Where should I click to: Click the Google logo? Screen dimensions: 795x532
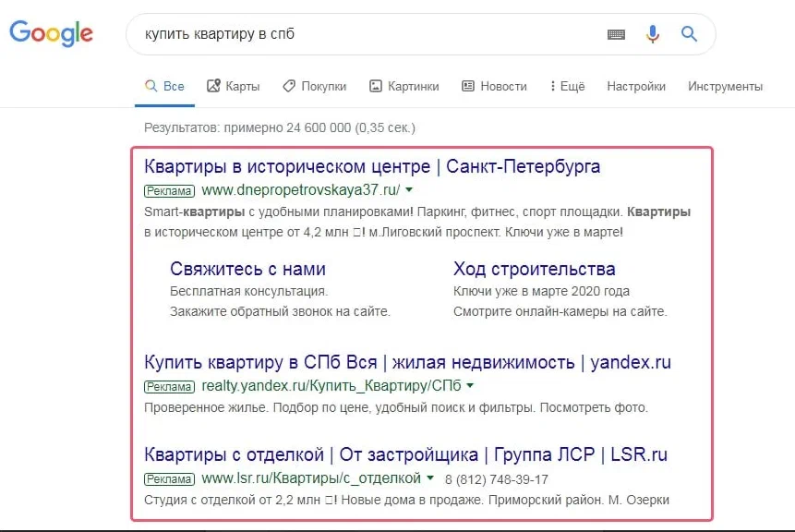coord(51,33)
